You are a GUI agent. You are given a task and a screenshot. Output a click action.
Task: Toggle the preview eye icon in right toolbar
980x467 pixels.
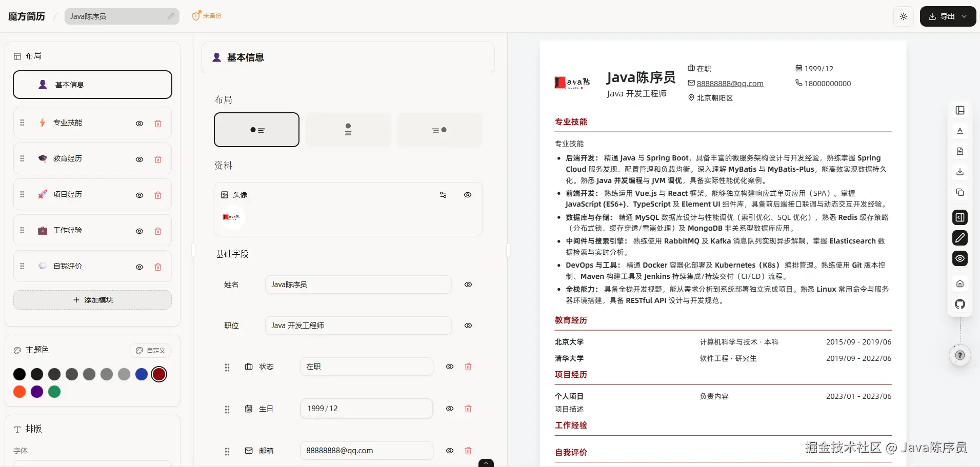point(960,258)
